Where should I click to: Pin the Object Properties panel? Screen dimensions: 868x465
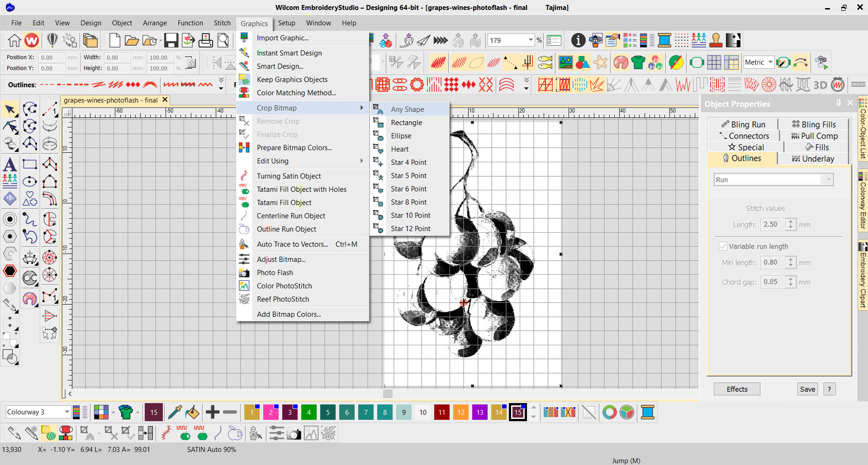[x=838, y=103]
